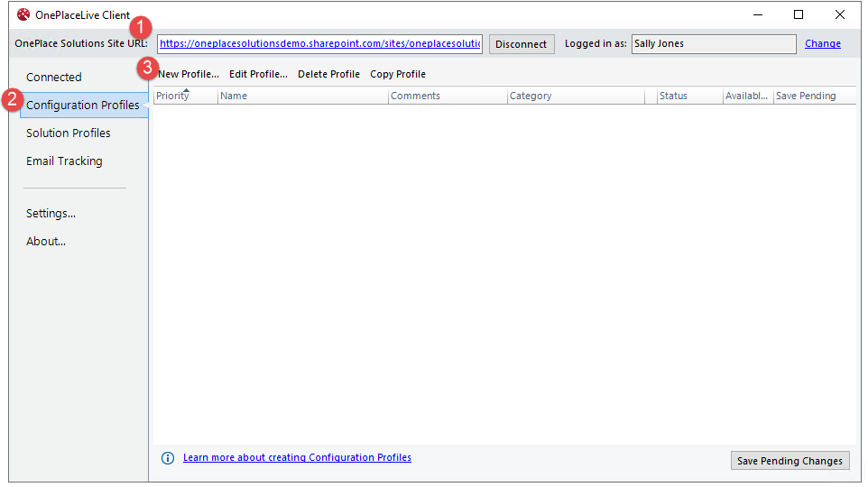The width and height of the screenshot is (868, 487).
Task: Click the OnePlaceLive app logo icon
Action: click(x=23, y=14)
